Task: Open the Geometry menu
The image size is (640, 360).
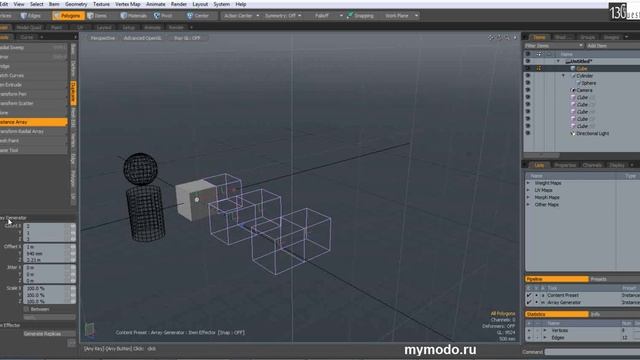Action: (76, 4)
